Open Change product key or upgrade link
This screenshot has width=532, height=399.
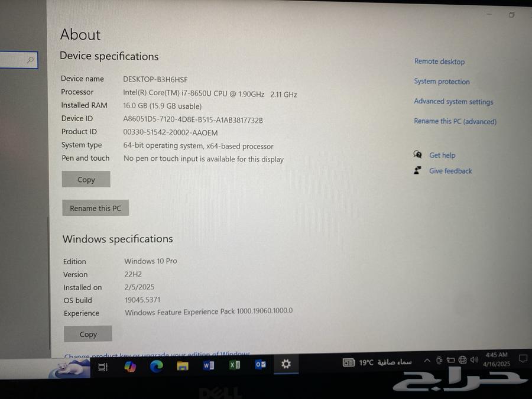[157, 355]
